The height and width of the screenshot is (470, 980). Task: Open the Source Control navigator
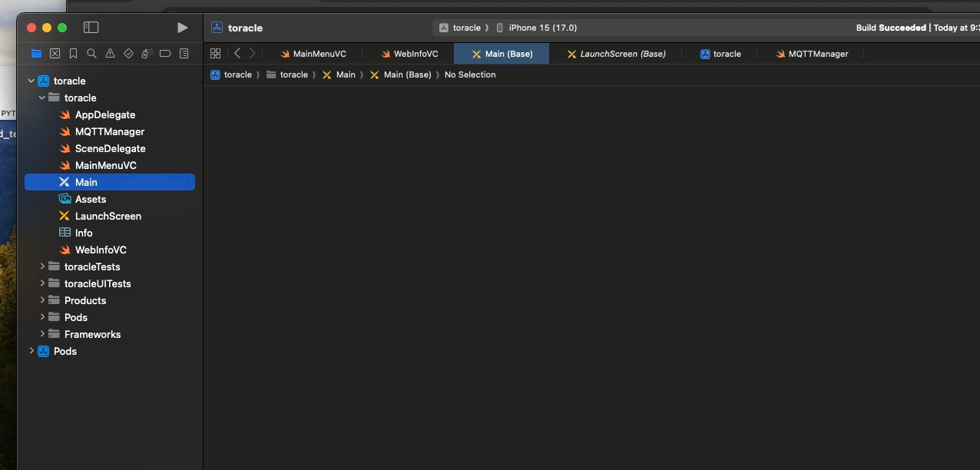[55, 54]
